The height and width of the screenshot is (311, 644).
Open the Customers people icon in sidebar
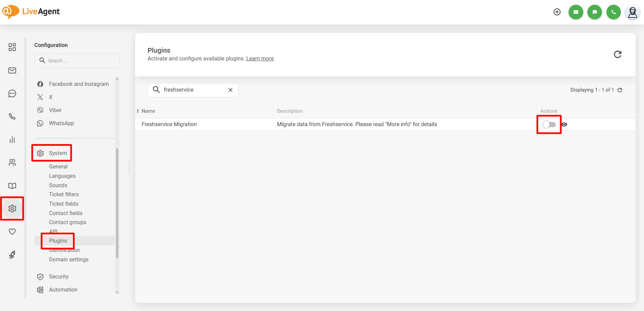[12, 163]
